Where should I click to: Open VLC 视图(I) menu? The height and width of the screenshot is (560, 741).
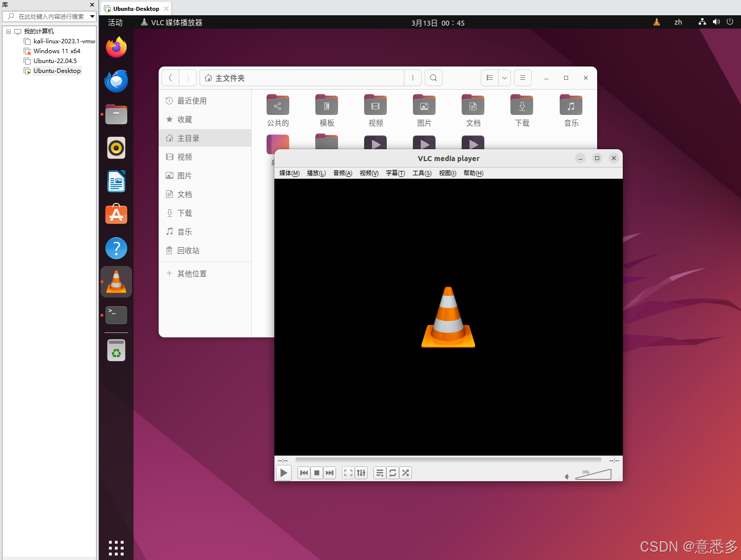(x=447, y=173)
